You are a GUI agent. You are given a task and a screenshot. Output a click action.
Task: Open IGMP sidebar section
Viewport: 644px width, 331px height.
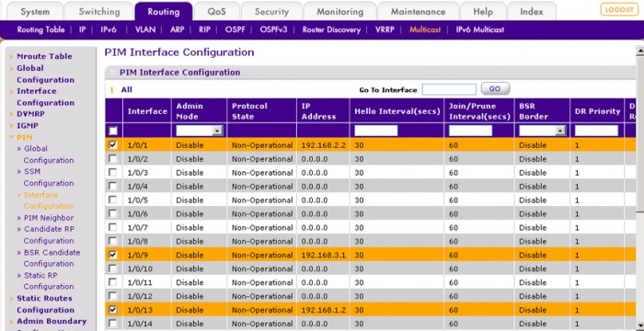click(x=27, y=126)
